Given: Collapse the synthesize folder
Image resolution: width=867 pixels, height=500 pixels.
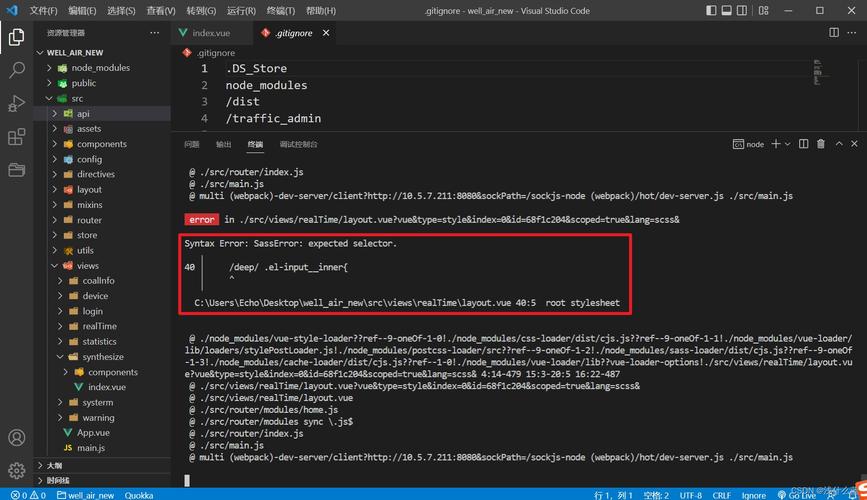Looking at the screenshot, I should click(60, 357).
